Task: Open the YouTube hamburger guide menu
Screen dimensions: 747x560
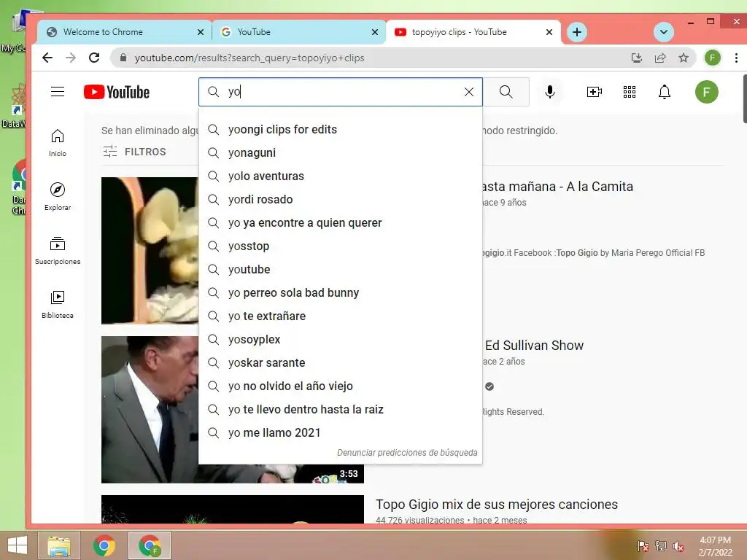Action: pos(58,91)
